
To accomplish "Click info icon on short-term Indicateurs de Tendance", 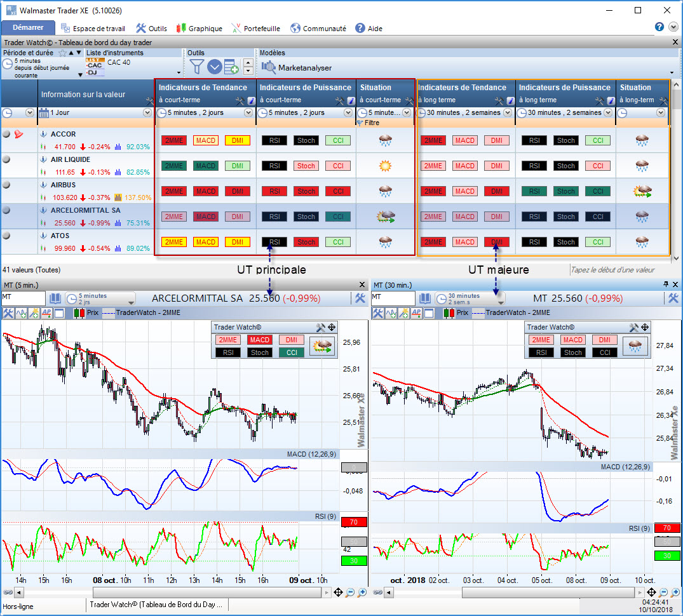I will click(x=252, y=101).
